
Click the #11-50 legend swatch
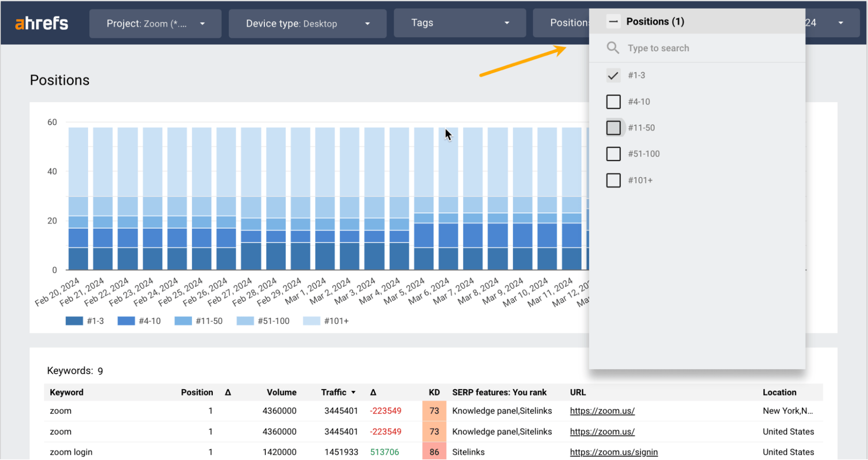click(x=182, y=321)
